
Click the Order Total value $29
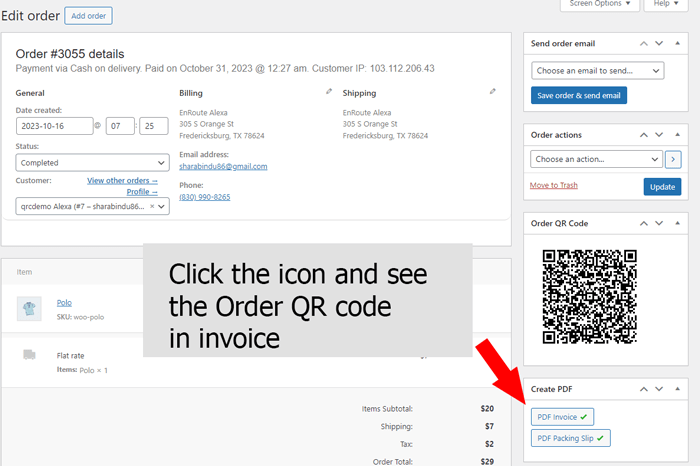click(x=487, y=462)
